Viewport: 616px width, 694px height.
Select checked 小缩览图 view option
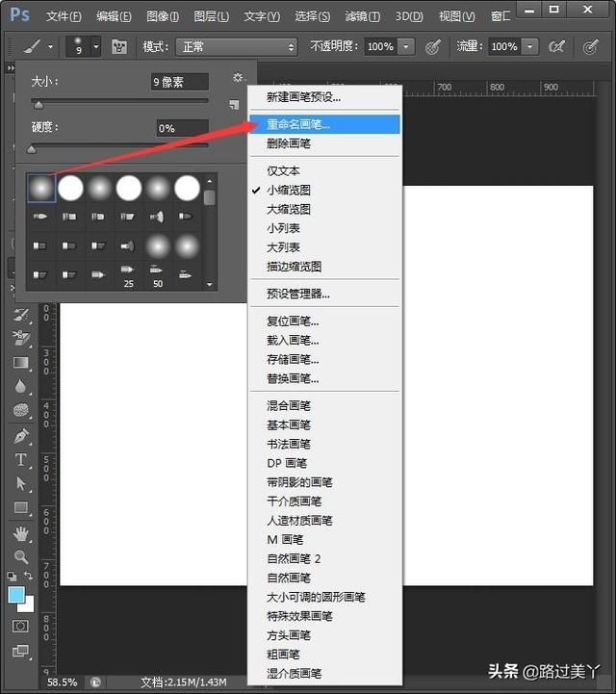(324, 191)
